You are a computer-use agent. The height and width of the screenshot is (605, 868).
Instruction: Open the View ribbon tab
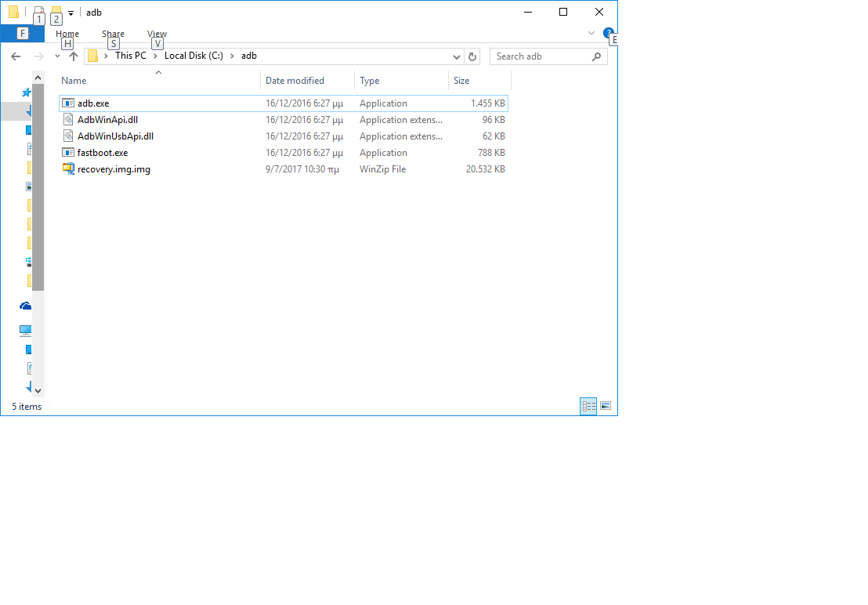[157, 34]
